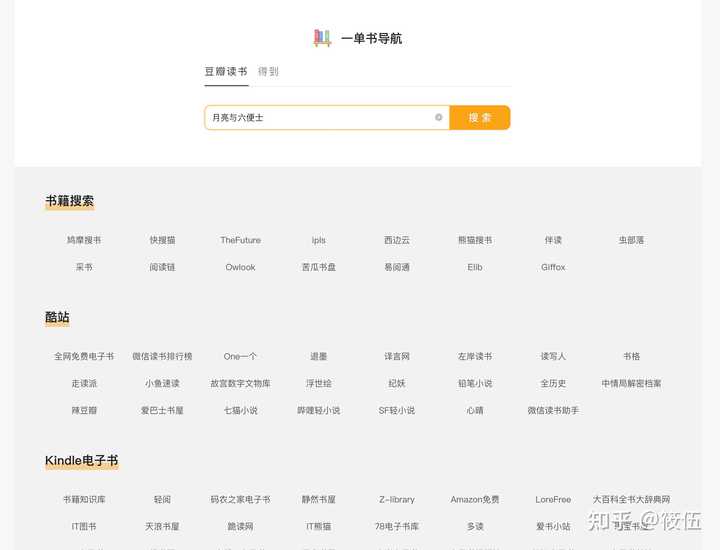Open 铅笔小说

click(475, 383)
